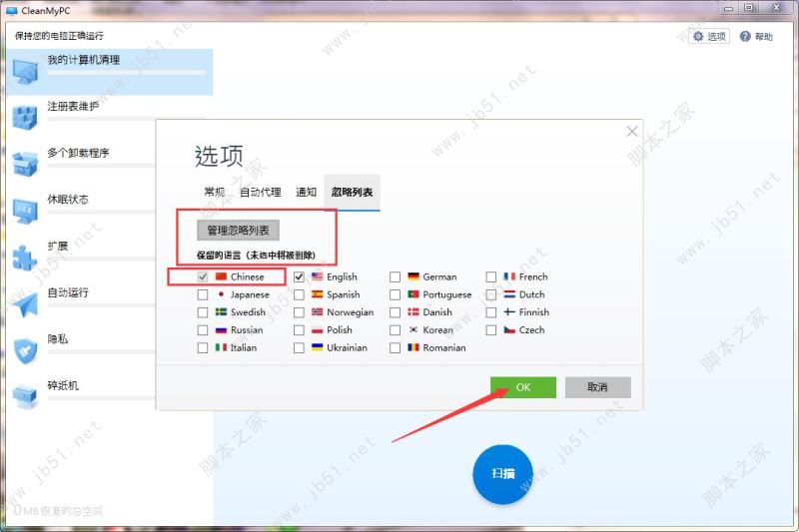Click the Romanian flag icon
799x532 pixels.
pos(413,347)
